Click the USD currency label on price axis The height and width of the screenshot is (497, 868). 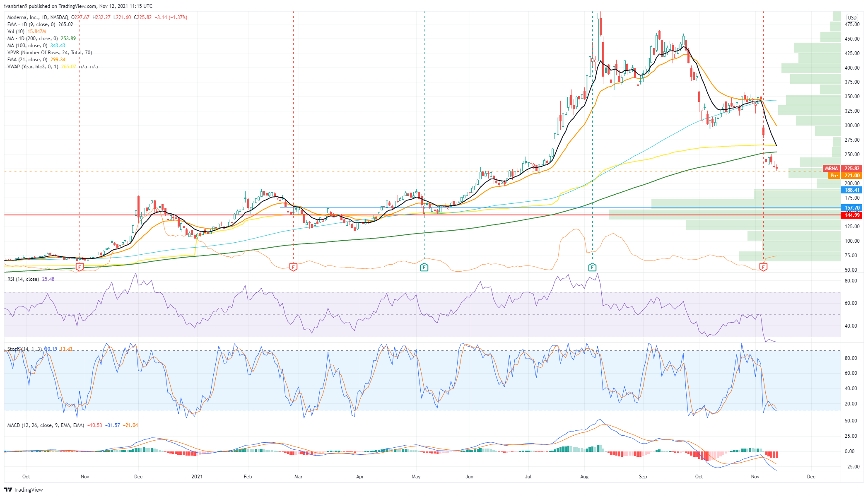852,17
